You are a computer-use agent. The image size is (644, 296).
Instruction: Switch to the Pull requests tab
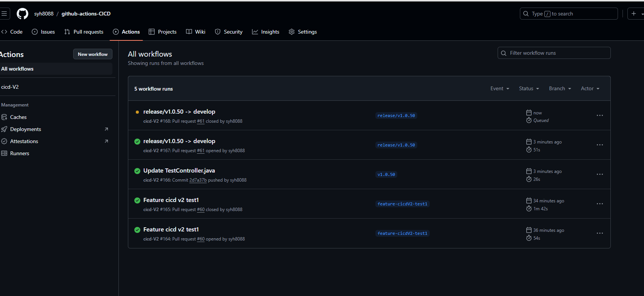(84, 32)
